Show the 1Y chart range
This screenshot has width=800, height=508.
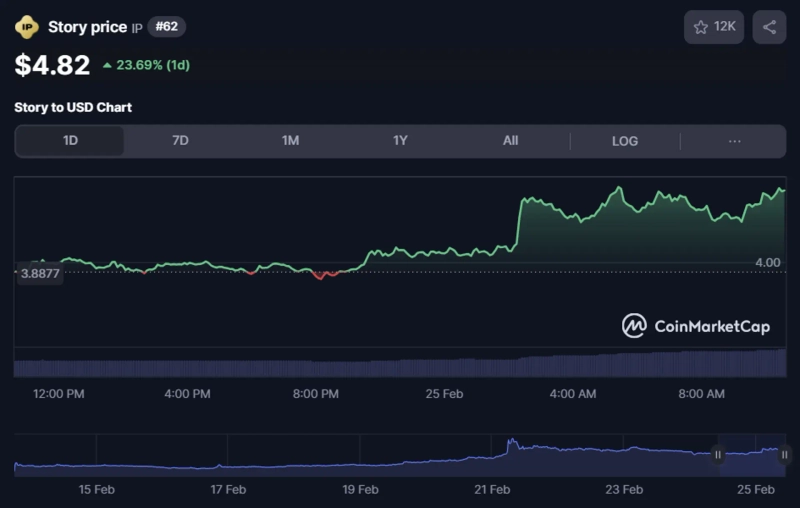[x=400, y=141]
